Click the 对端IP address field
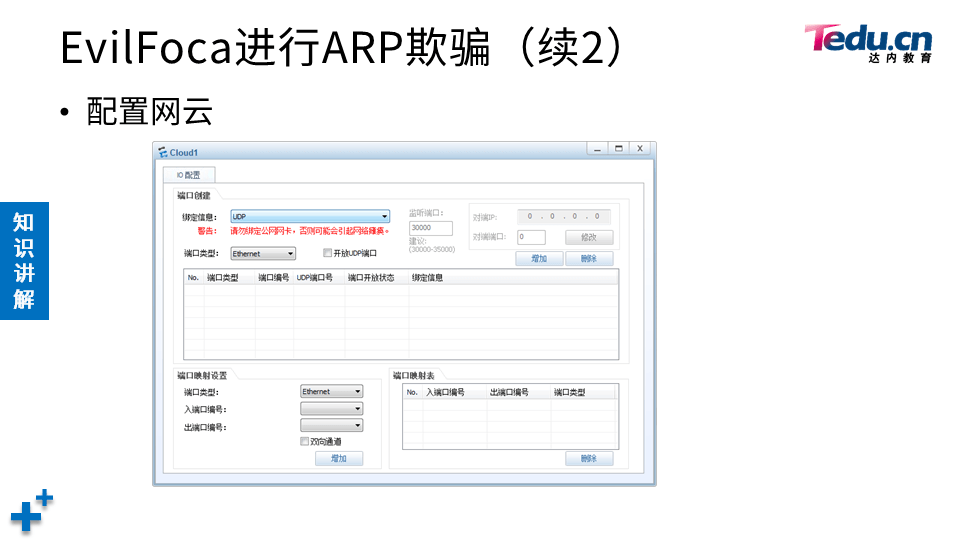 pos(563,217)
